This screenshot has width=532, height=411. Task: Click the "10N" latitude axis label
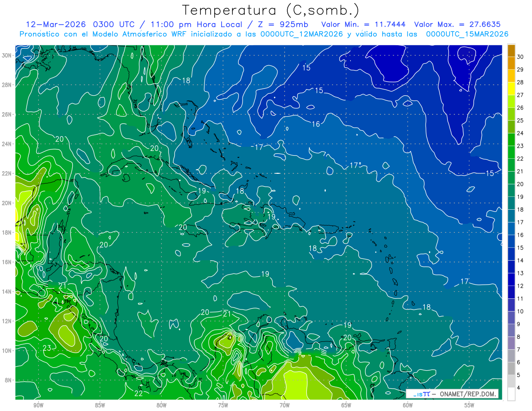coord(7,351)
